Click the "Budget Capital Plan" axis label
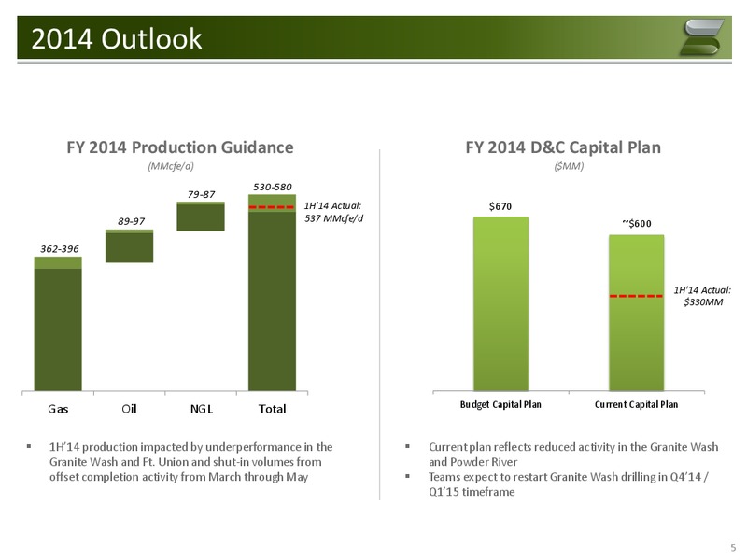Image resolution: width=747 pixels, height=560 pixels. coord(500,404)
